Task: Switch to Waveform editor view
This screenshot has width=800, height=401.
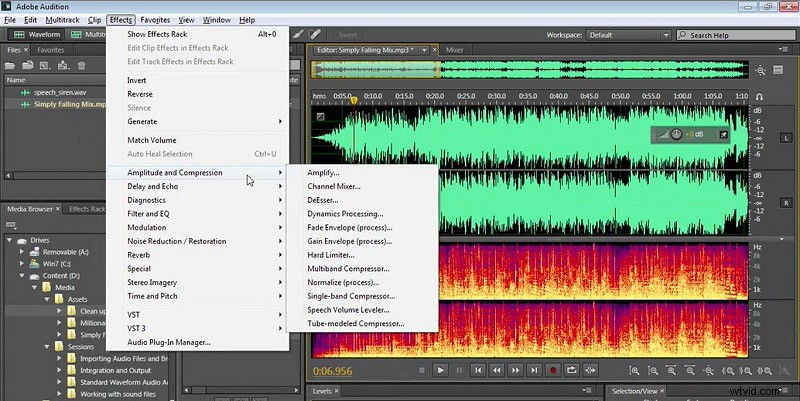Action: [37, 34]
